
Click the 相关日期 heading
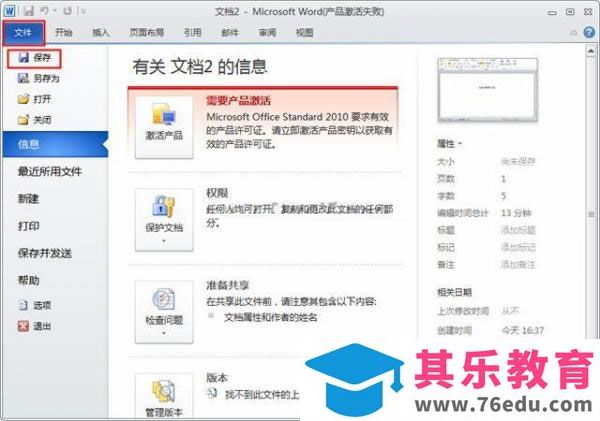(454, 292)
